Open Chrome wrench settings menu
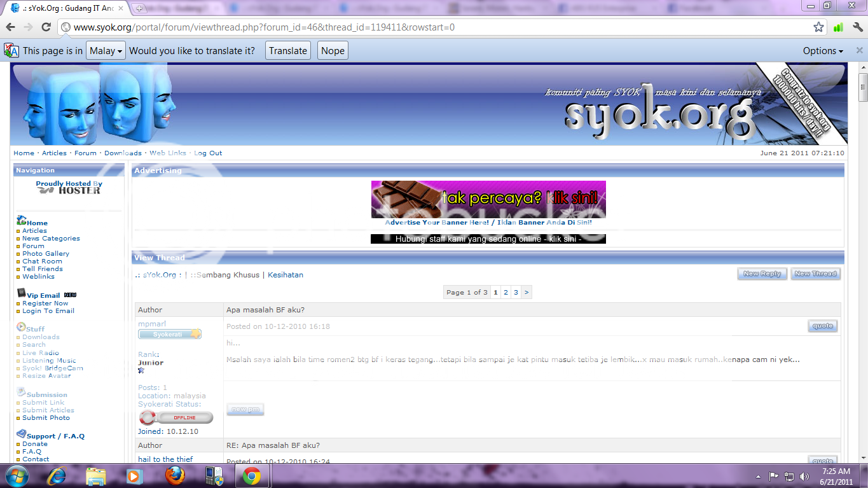Image resolution: width=868 pixels, height=488 pixels. pyautogui.click(x=857, y=27)
